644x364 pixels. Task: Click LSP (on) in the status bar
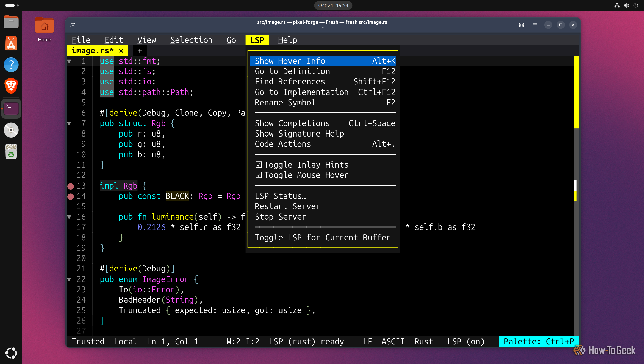(466, 341)
